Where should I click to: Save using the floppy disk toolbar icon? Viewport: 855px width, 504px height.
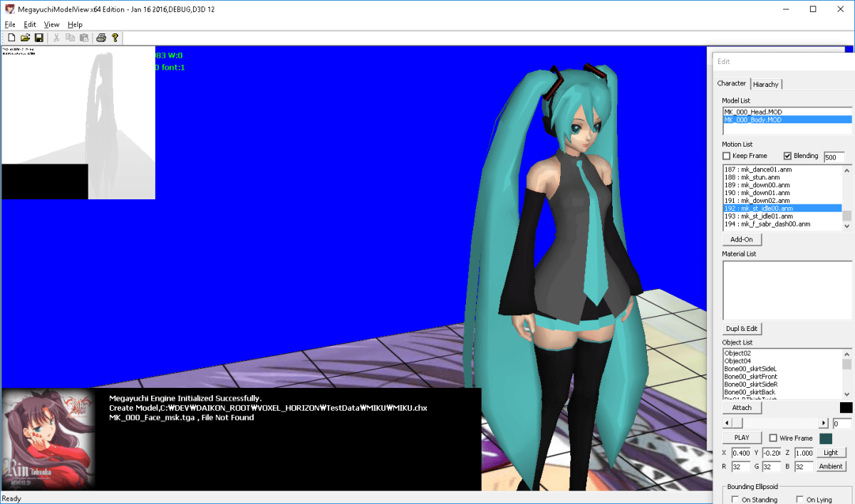tap(38, 38)
